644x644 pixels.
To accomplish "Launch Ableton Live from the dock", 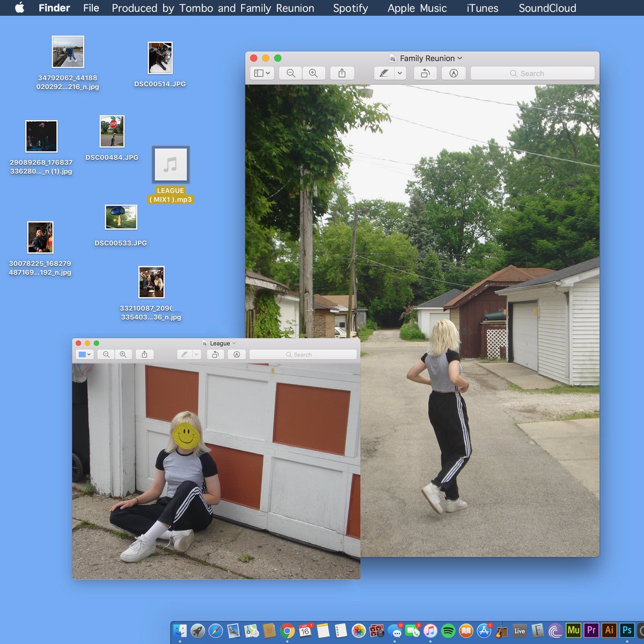I will (x=519, y=631).
